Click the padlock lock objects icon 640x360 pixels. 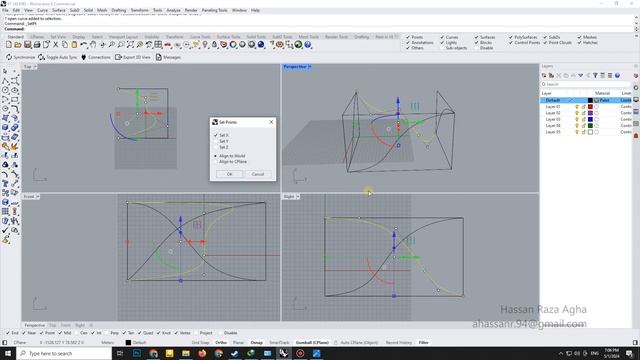[x=214, y=45]
